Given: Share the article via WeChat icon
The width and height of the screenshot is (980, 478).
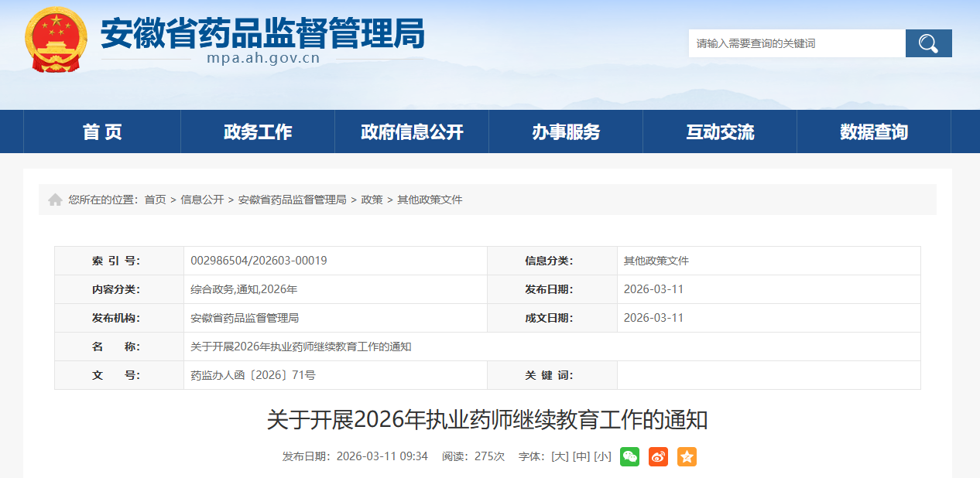Looking at the screenshot, I should pyautogui.click(x=629, y=456).
